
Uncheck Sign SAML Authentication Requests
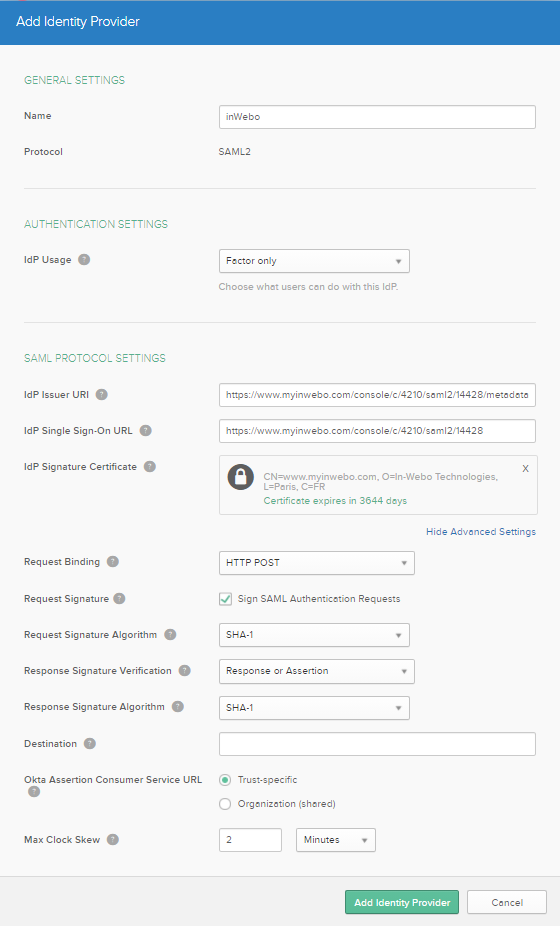click(225, 599)
